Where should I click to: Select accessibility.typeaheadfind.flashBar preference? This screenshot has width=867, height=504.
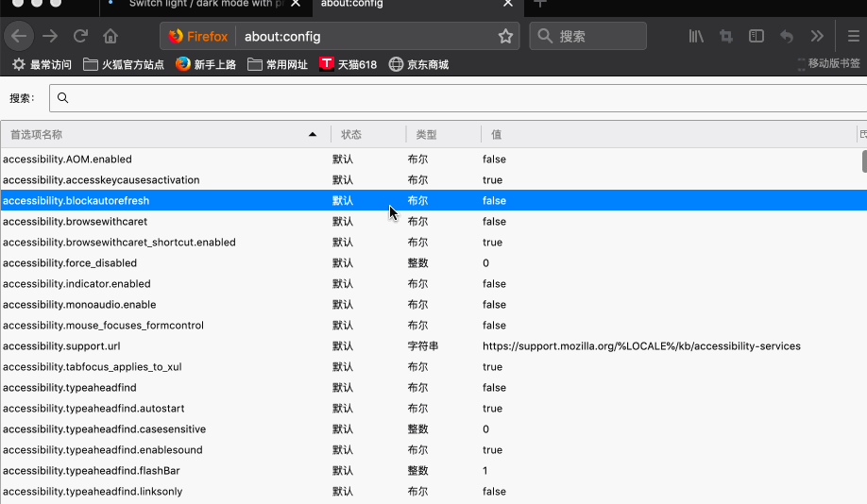(432, 471)
